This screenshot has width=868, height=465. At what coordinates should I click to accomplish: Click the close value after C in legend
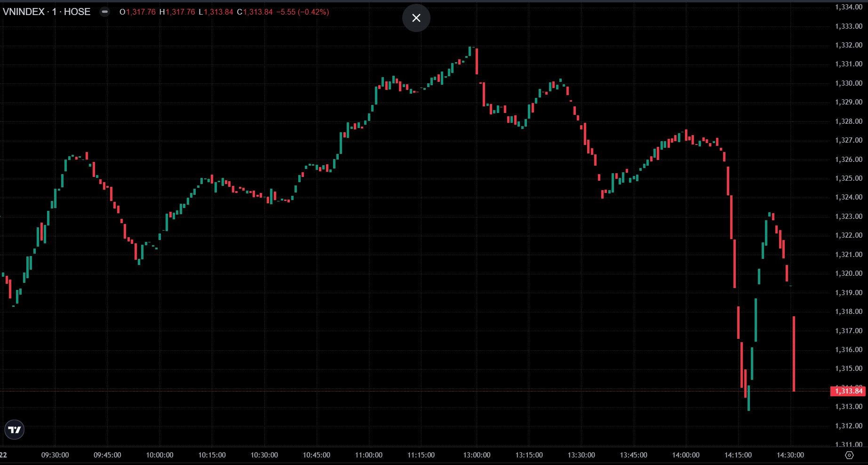[258, 12]
